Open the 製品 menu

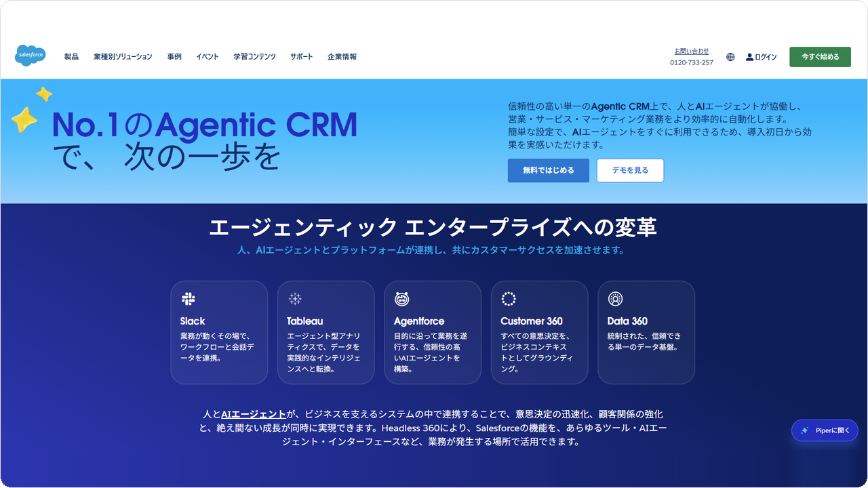[x=71, y=57]
